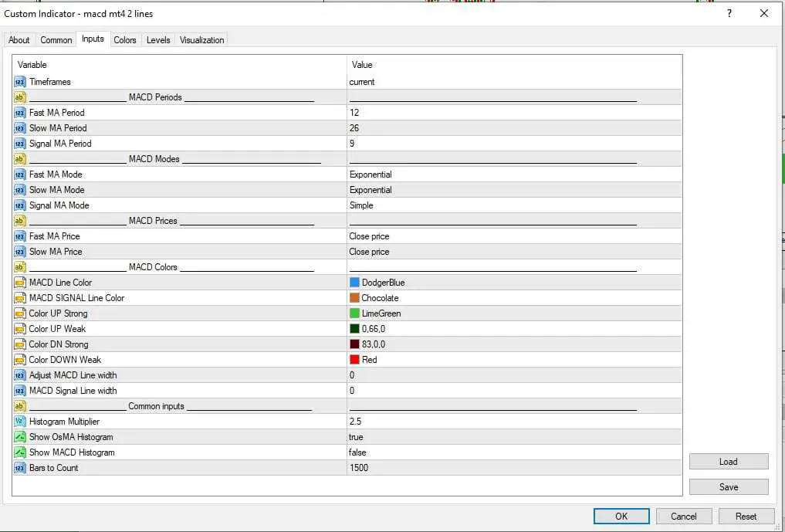Click the color icon beside Color DN Strong
Screen dimensions: 785x532
(x=19, y=344)
